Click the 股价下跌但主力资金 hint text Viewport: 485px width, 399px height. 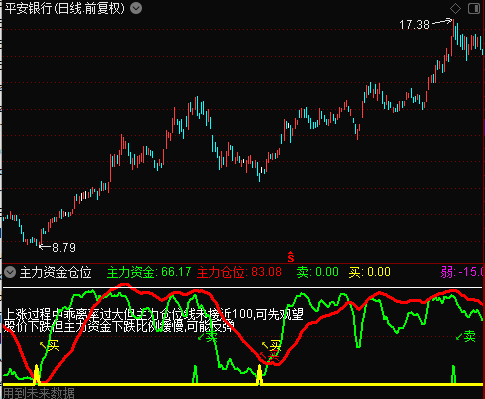pos(119,326)
